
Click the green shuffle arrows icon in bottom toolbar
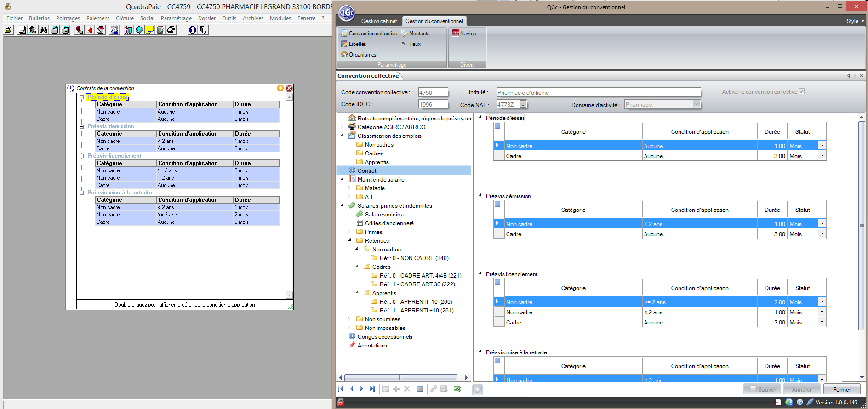[457, 389]
